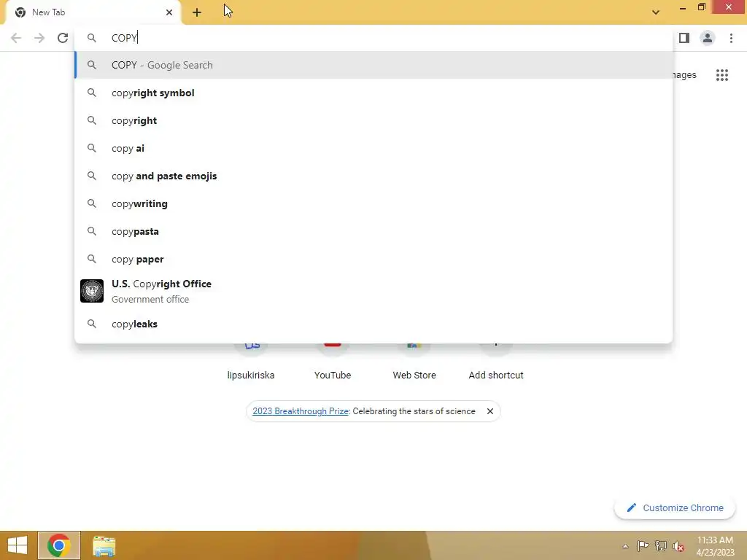Choose the 'copyright' suggestion

point(373,120)
